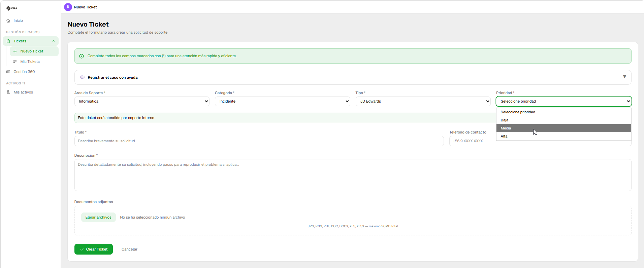This screenshot has height=268, width=644.
Task: Click the 'ACTIVOS TI' sidebar heading
Action: coord(15,83)
